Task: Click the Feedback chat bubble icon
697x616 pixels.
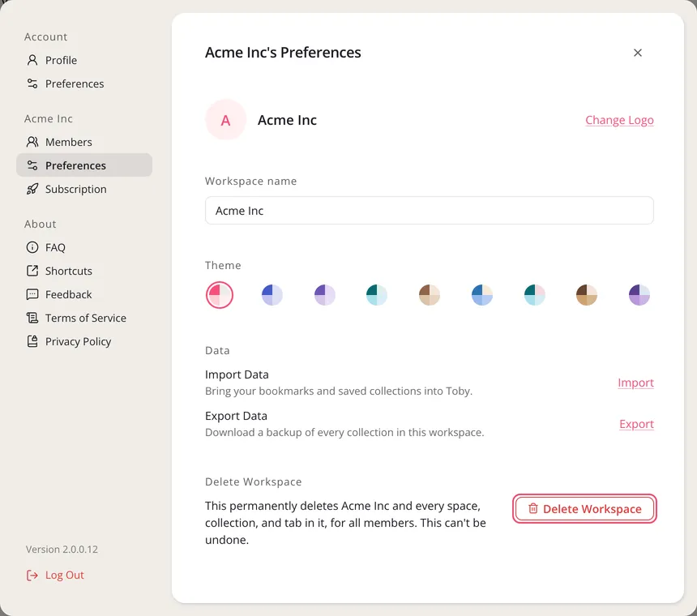Action: [32, 294]
